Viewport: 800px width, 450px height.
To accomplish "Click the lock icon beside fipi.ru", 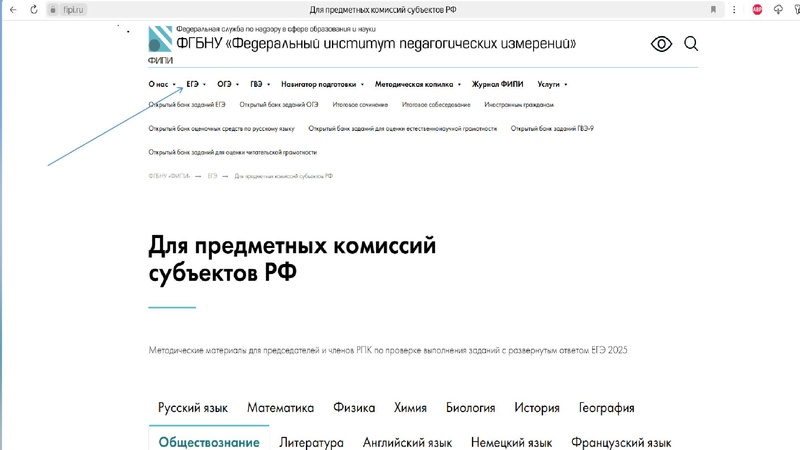I will [x=53, y=10].
